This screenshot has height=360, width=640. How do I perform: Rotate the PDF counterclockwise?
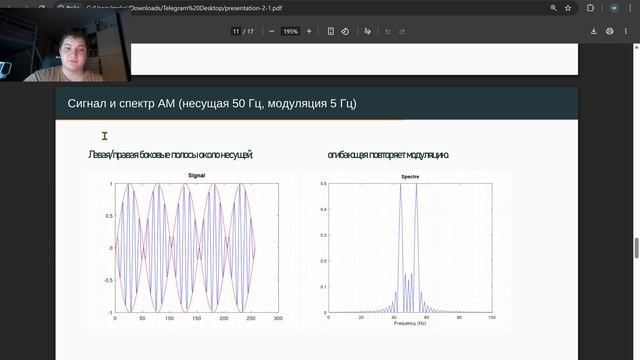click(x=345, y=31)
